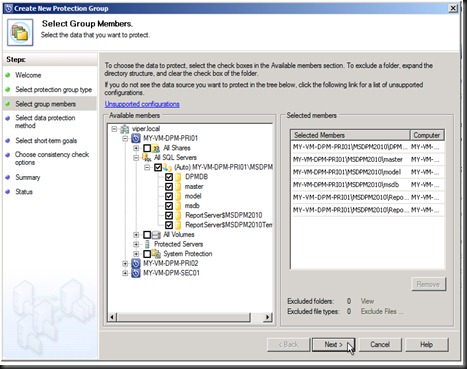Open Help for this wizard

(x=426, y=344)
